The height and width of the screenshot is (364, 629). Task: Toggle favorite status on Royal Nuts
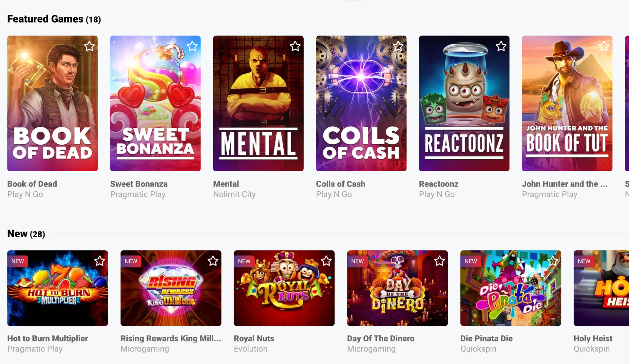tap(326, 261)
